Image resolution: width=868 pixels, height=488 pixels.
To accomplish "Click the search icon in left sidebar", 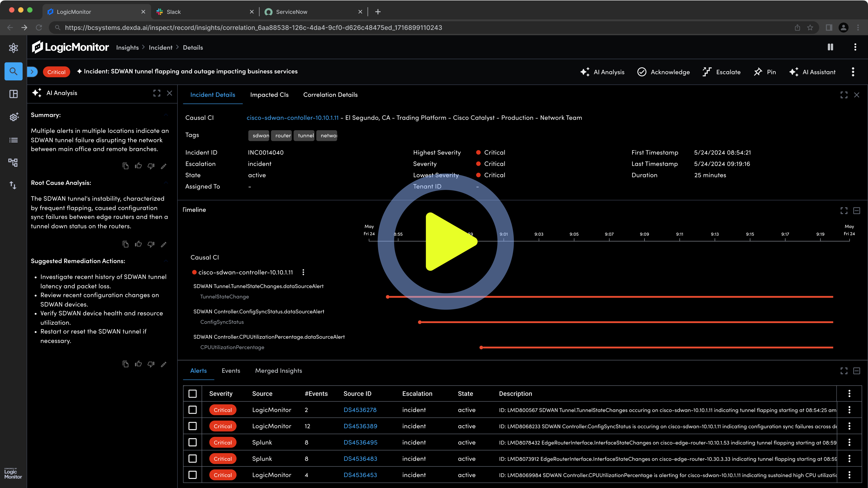I will [x=14, y=71].
